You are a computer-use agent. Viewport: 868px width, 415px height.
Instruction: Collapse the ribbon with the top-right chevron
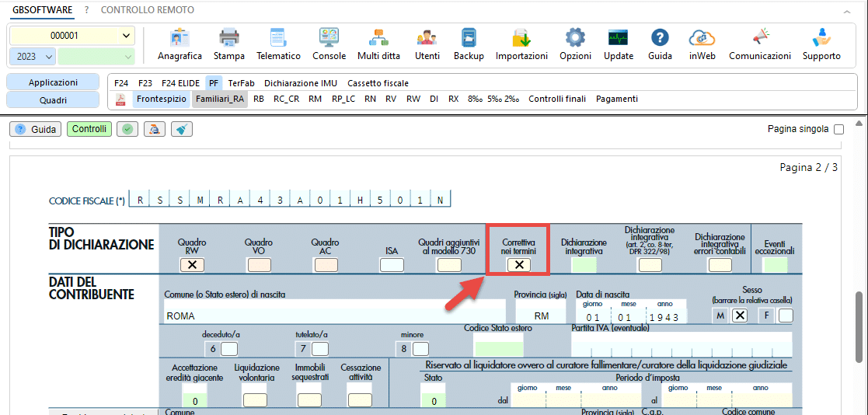click(847, 11)
